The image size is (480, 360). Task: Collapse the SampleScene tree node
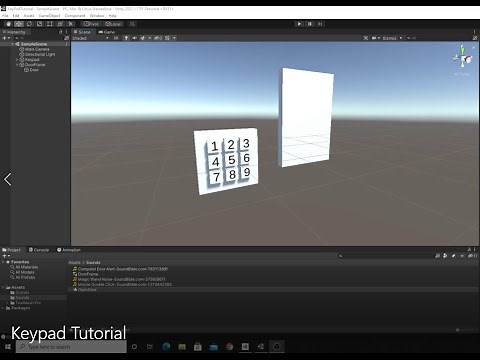(x=12, y=44)
